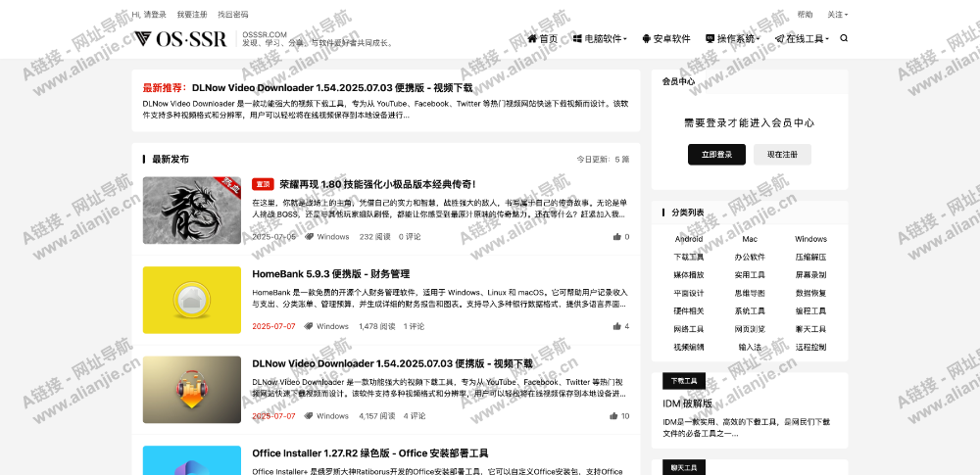Open the IDM 破解版 sidebar article
Viewport: 980px width, 475px height.
(x=688, y=404)
